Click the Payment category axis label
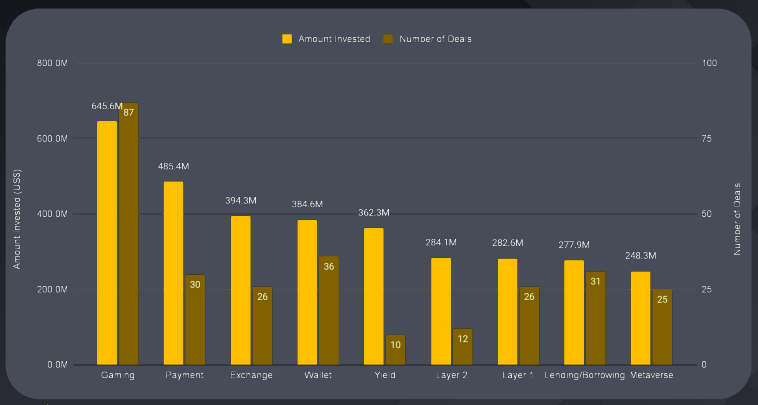This screenshot has width=758, height=405. click(x=184, y=375)
